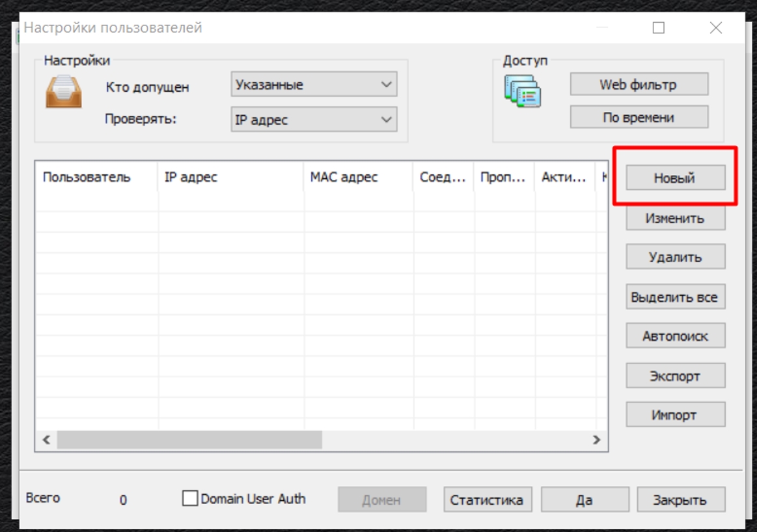
Task: Click the Новый button to add a user
Action: (676, 178)
